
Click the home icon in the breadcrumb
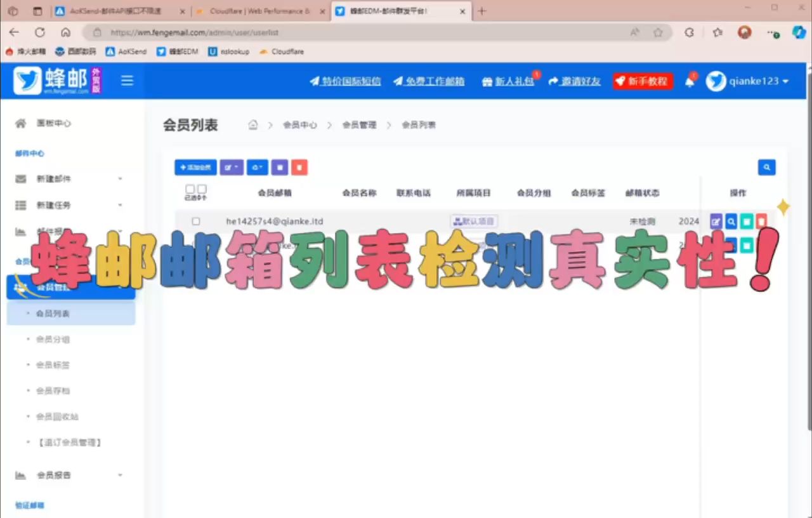pos(252,125)
